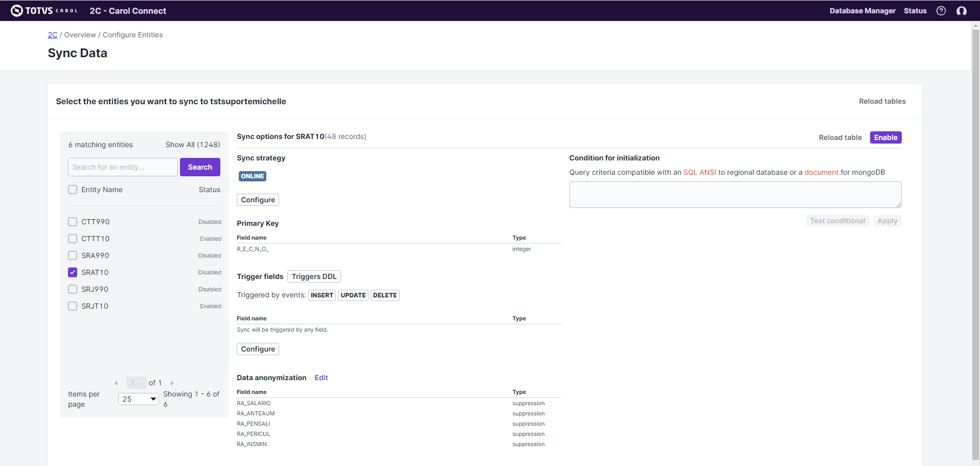Open the Items per page dropdown
This screenshot has width=980, height=466.
pyautogui.click(x=139, y=399)
